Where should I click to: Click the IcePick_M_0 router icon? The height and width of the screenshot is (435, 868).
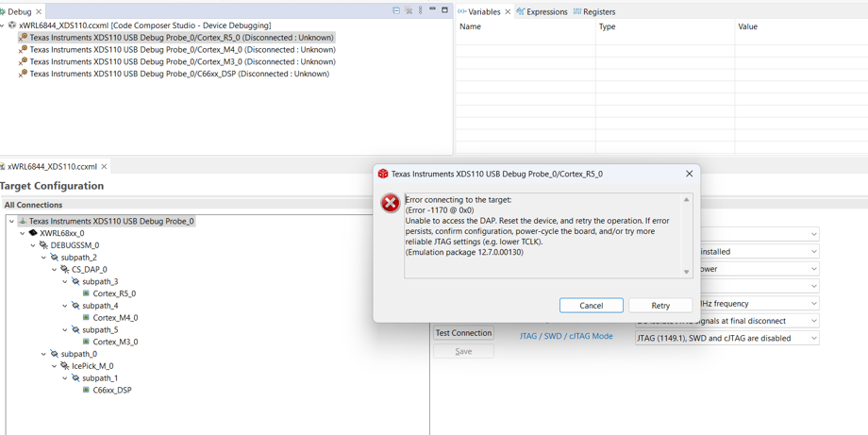(65, 366)
